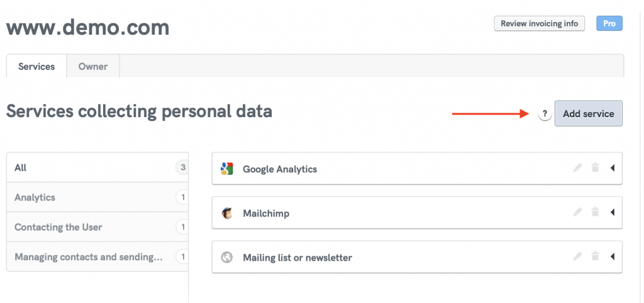This screenshot has height=303, width=644.
Task: Expand the Mailchimp service details
Action: click(612, 212)
